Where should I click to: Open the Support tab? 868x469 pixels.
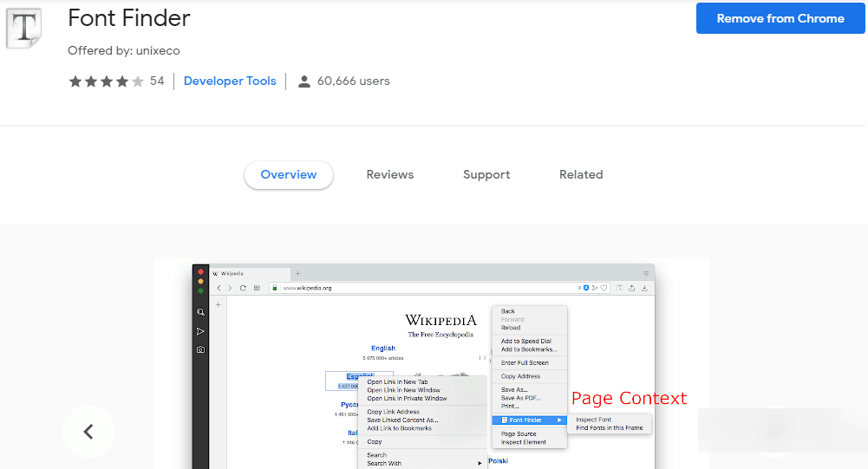[x=486, y=174]
